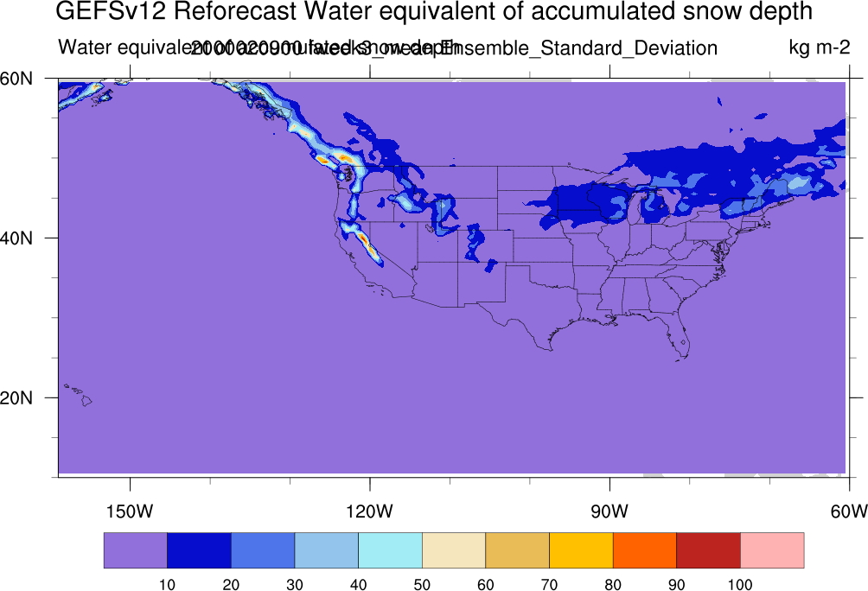
Task: Click the light blue 30-40 legend box
Action: (327, 550)
